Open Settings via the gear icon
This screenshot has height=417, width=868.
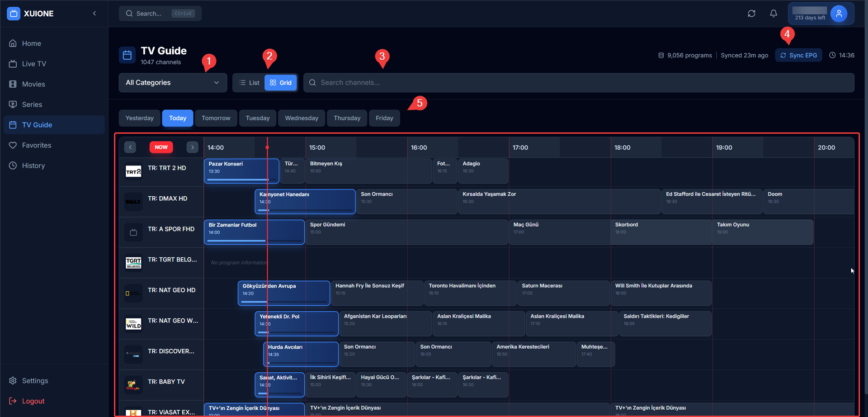[12, 380]
